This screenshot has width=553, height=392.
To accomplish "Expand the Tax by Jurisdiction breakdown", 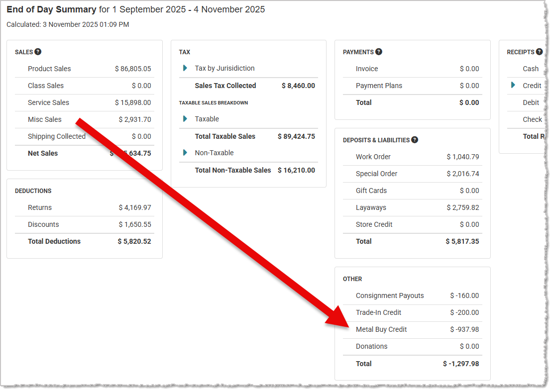I will [185, 68].
